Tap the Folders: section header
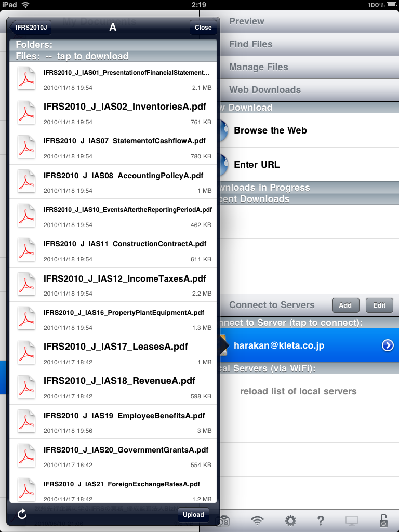399x532 pixels. 113,45
